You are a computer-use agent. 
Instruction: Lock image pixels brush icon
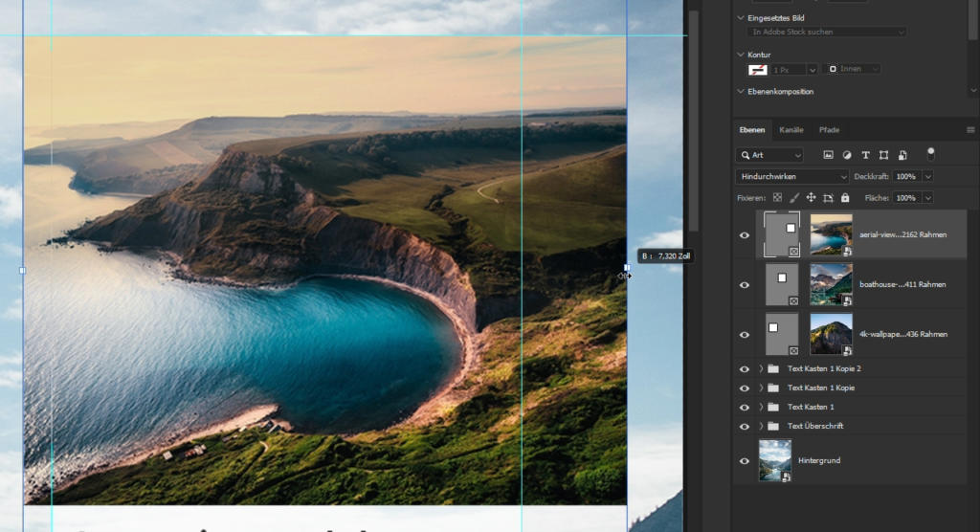(793, 197)
